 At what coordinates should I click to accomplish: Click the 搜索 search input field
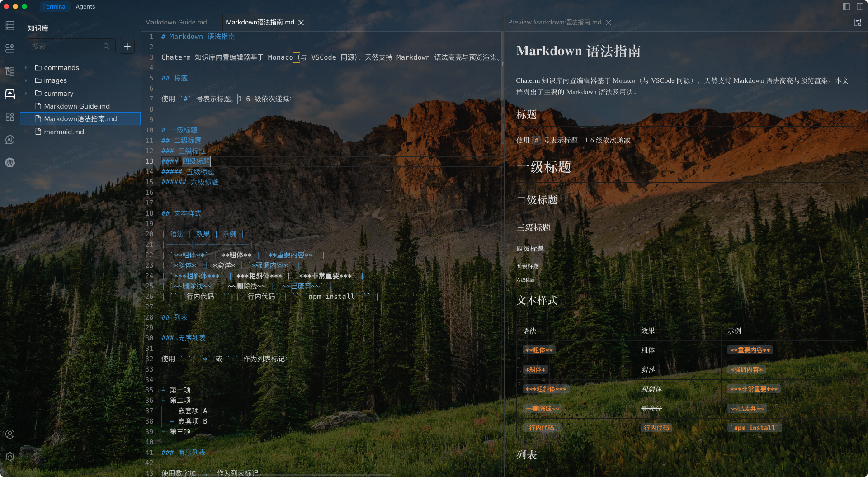coord(66,46)
